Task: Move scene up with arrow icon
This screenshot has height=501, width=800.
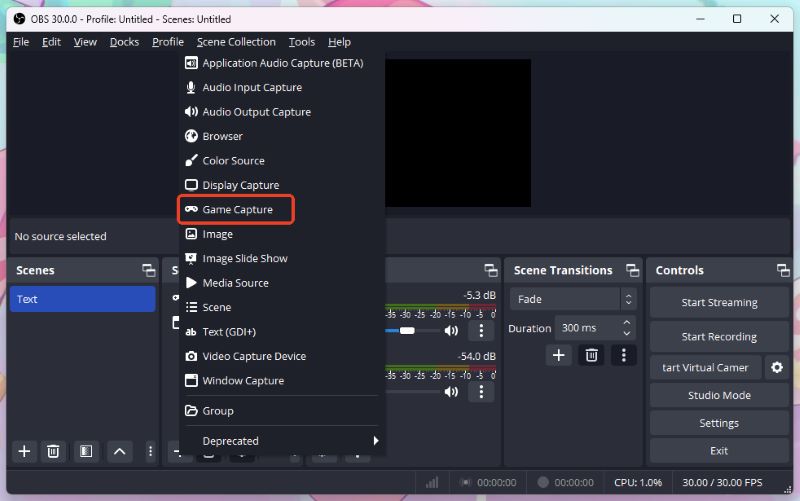Action: coord(119,452)
